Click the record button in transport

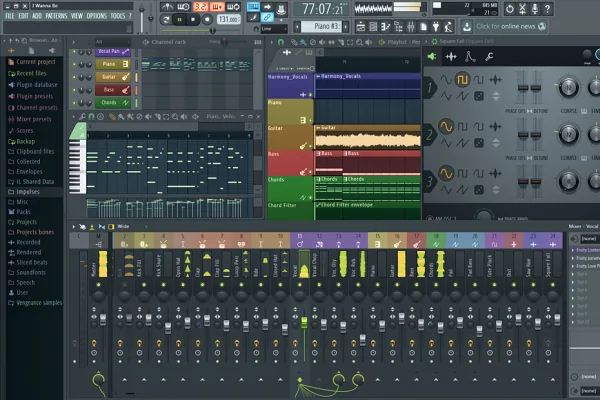[x=207, y=19]
